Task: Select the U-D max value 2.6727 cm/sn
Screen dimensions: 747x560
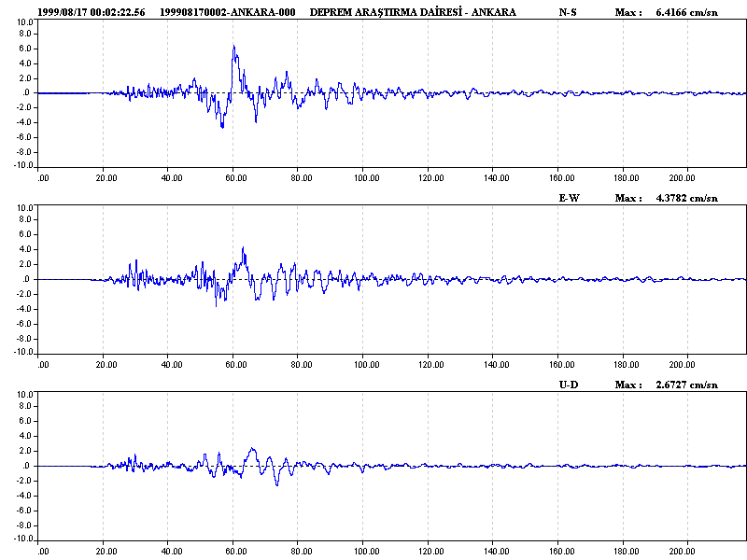Action: pos(687,385)
